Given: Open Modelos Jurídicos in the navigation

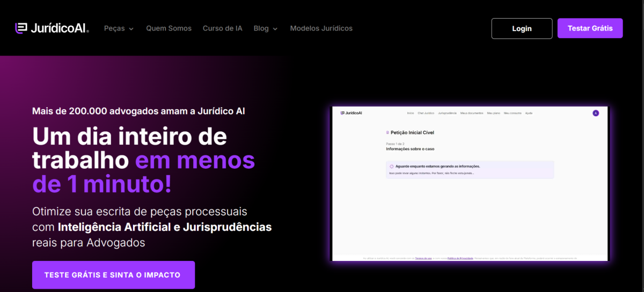Looking at the screenshot, I should (x=321, y=28).
